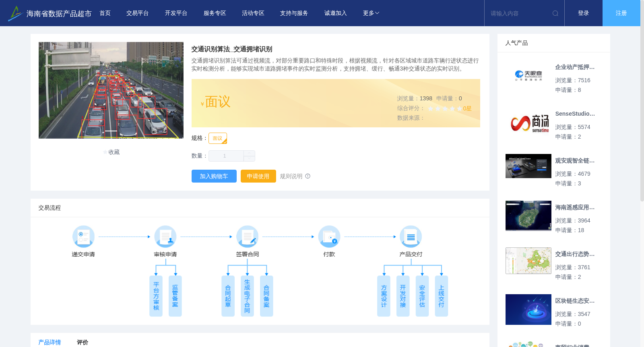644x347 pixels.
Task: Click the 付款 step icon
Action: click(329, 237)
